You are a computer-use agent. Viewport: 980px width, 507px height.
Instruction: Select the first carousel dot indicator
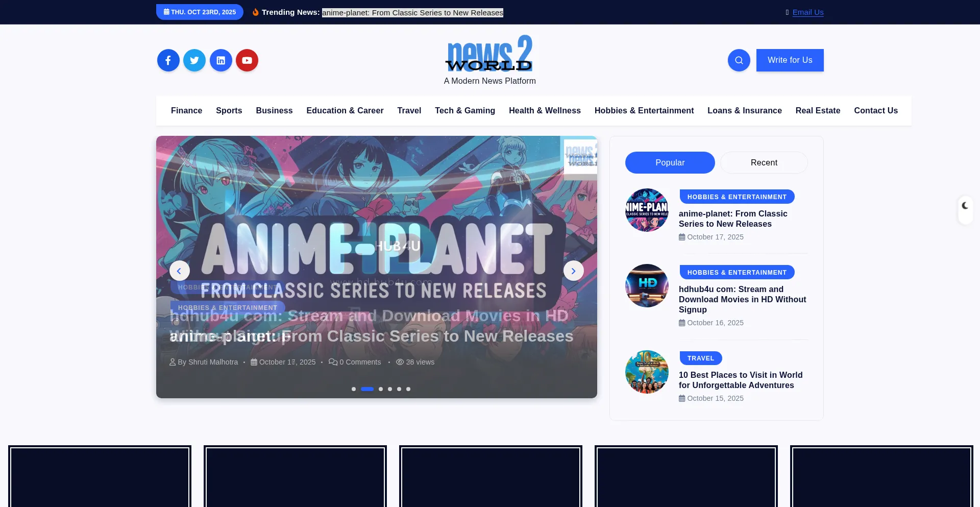(x=354, y=389)
